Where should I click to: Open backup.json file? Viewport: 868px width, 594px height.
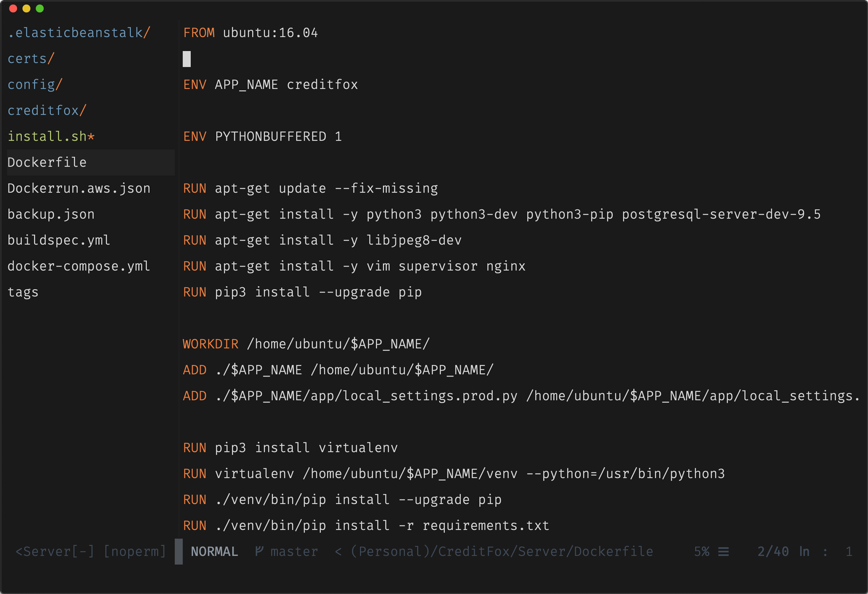click(x=51, y=214)
